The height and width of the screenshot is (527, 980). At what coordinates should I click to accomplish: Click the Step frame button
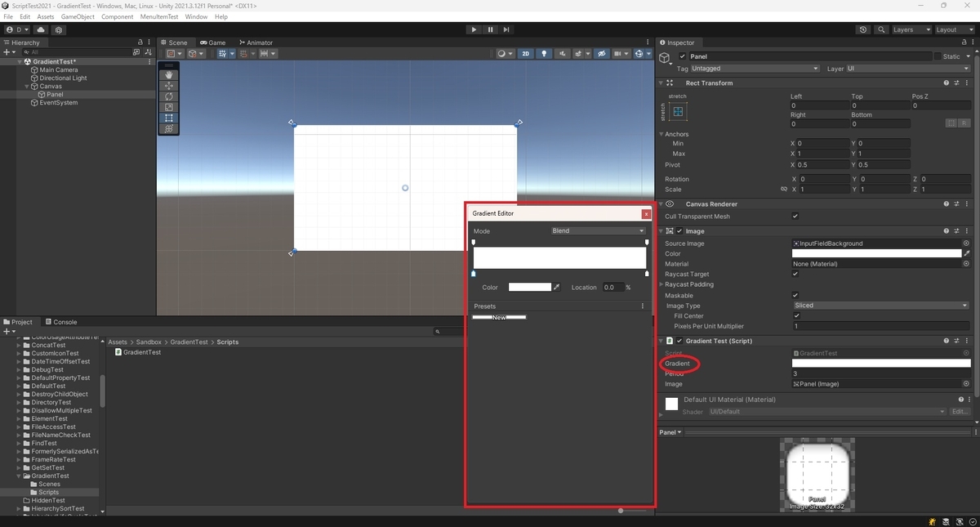pos(506,29)
